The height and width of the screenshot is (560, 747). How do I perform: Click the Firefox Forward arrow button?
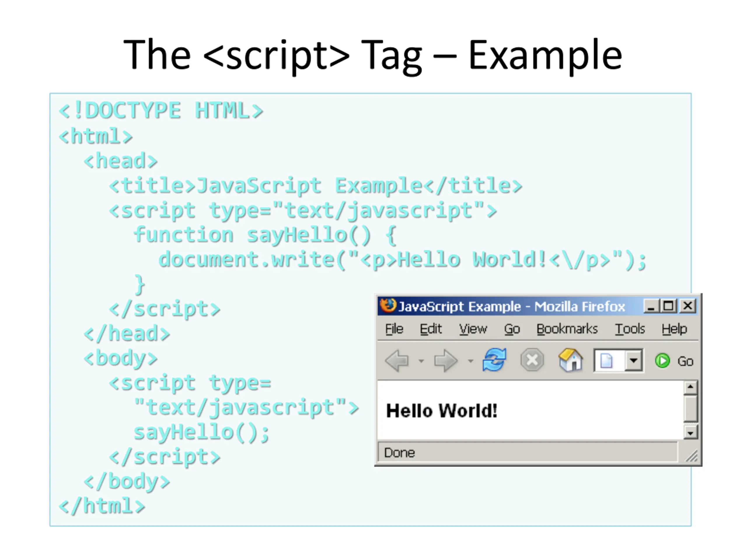point(446,361)
